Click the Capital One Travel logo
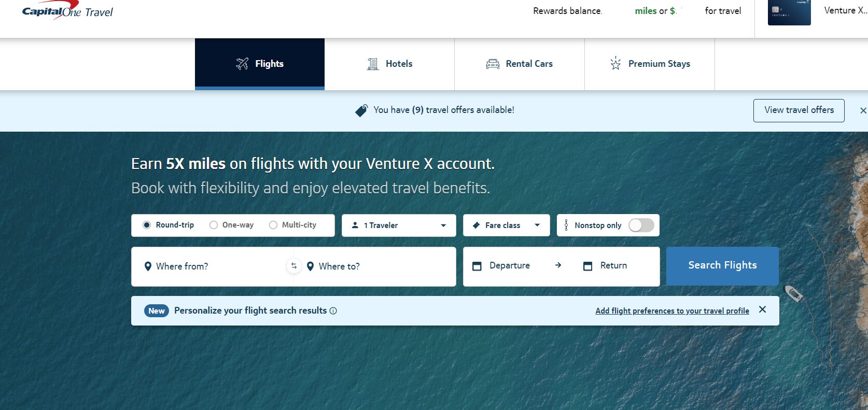Screen dimensions: 868x410 pyautogui.click(x=67, y=11)
